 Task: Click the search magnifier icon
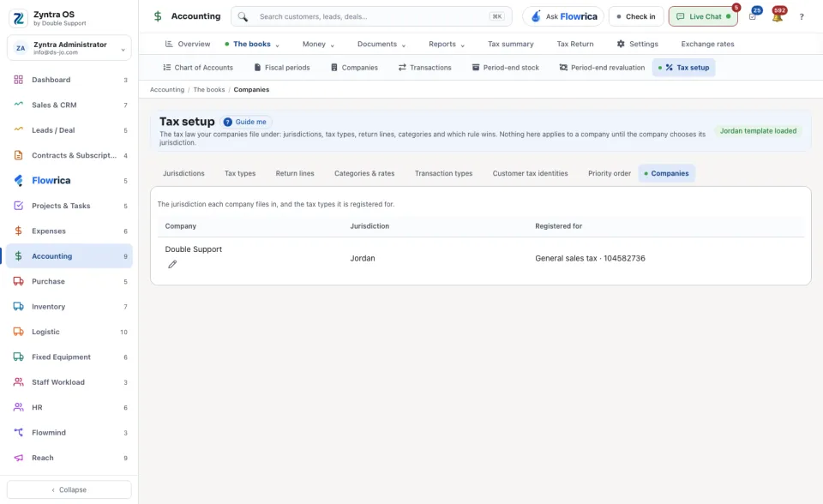(x=243, y=17)
